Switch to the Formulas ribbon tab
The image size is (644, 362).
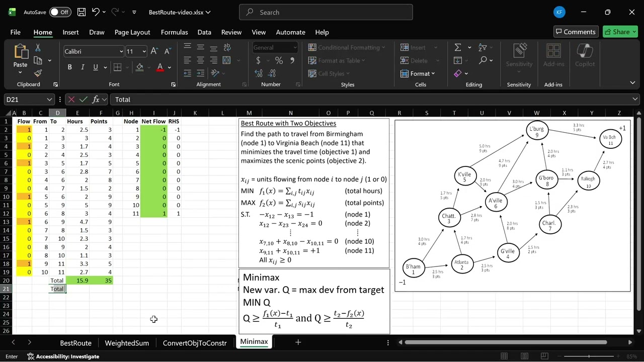tap(174, 32)
